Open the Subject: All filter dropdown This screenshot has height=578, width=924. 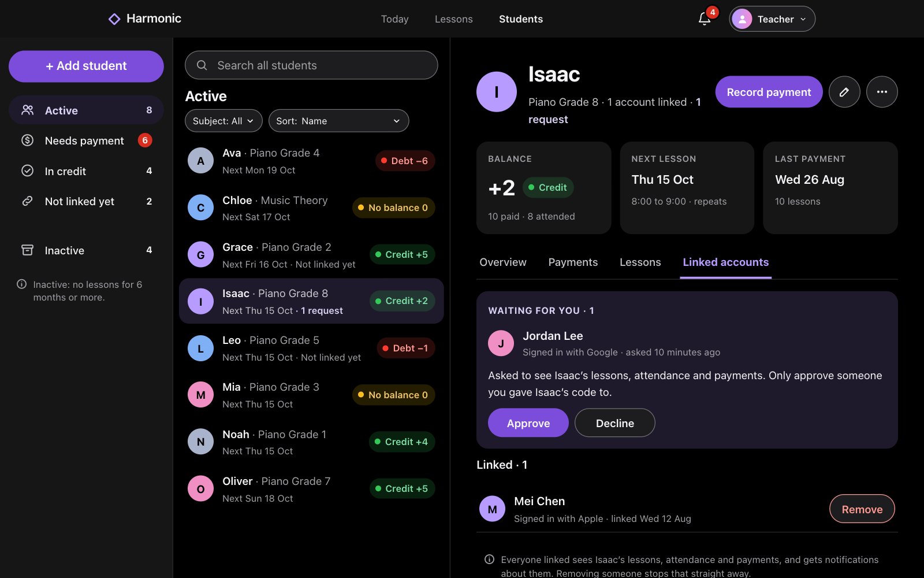[x=223, y=121]
